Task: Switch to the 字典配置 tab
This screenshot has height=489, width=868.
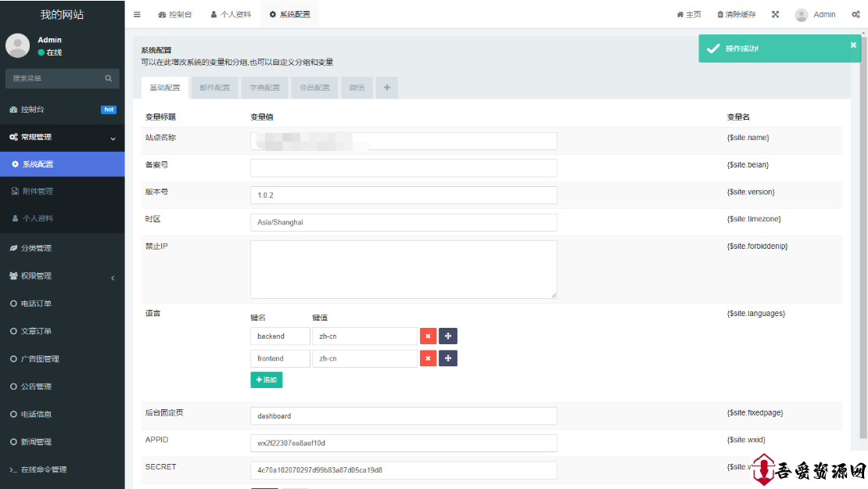Action: tap(264, 88)
